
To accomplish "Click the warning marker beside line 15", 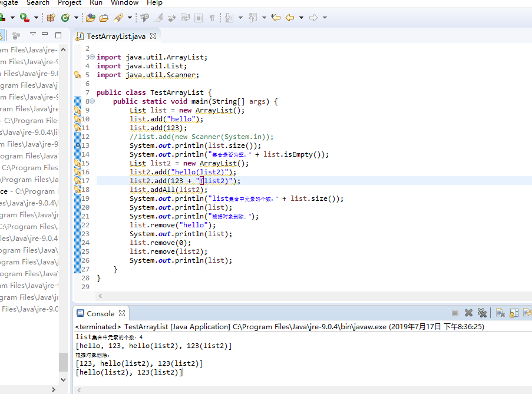I will pyautogui.click(x=77, y=163).
